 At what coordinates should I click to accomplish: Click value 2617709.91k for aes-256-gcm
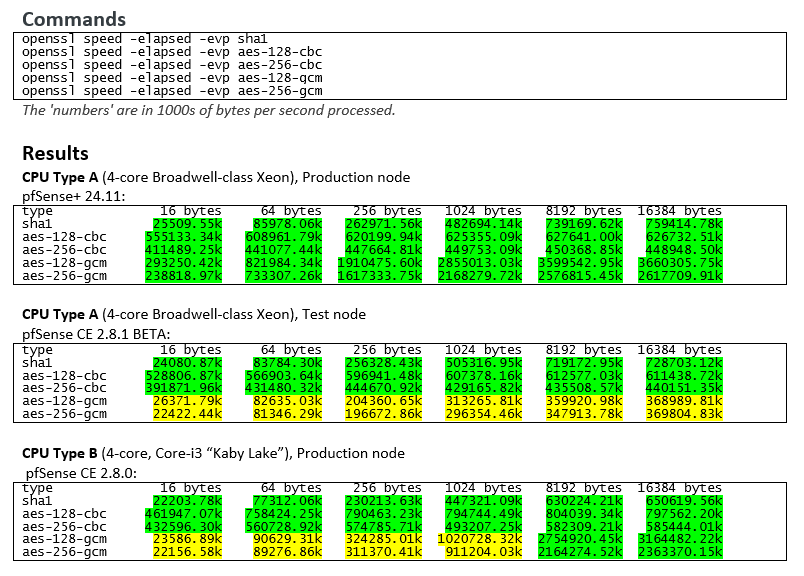[x=680, y=276]
